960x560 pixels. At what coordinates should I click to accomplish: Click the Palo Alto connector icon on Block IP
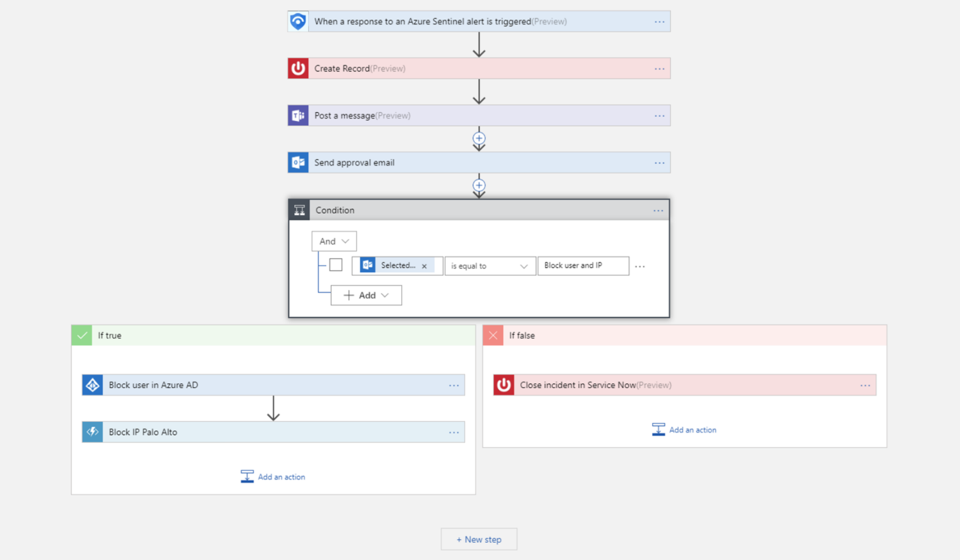point(92,432)
